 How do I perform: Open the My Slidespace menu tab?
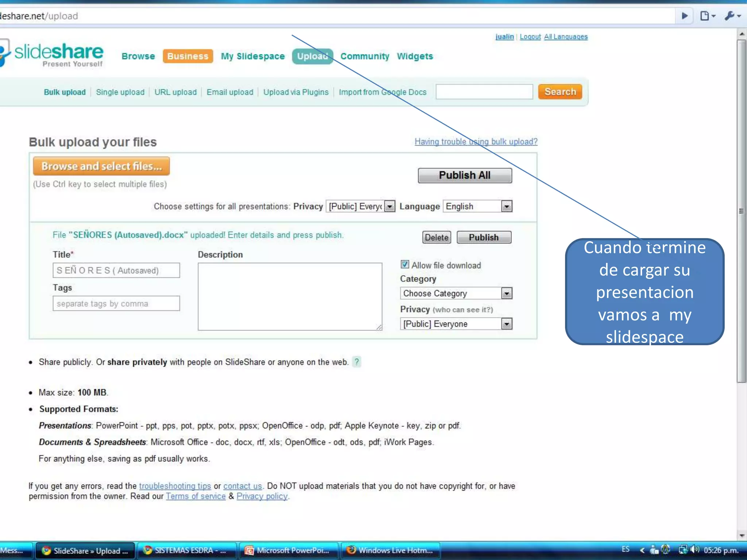[x=252, y=57]
